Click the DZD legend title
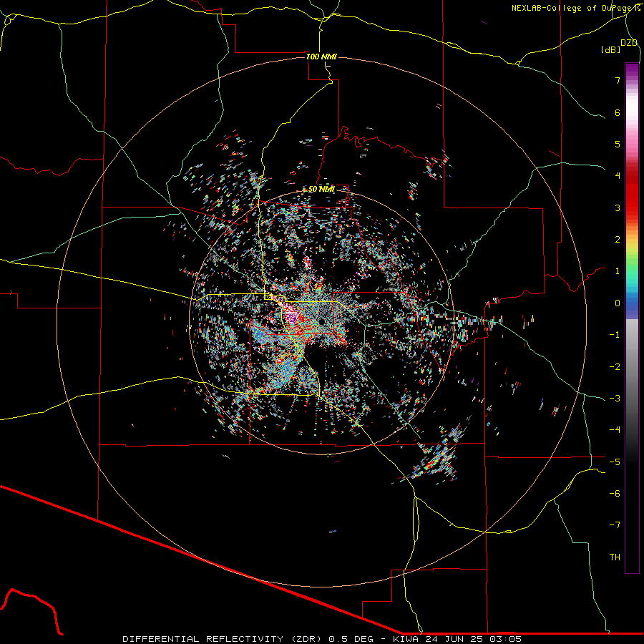 tap(629, 43)
